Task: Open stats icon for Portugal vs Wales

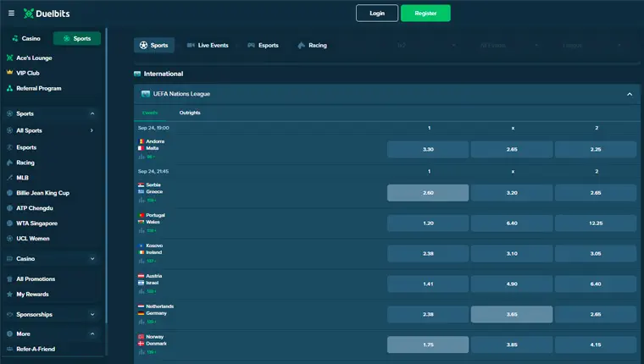Action: 142,230
